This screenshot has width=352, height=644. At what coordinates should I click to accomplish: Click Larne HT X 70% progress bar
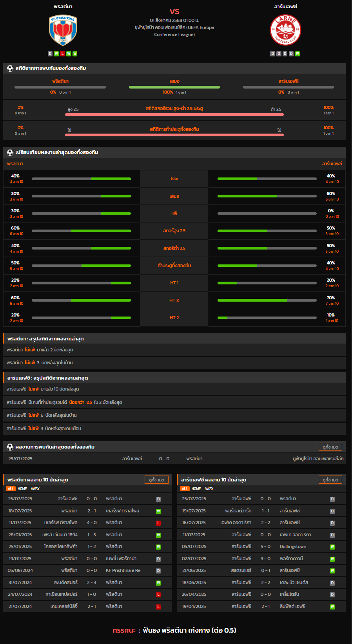click(x=267, y=300)
